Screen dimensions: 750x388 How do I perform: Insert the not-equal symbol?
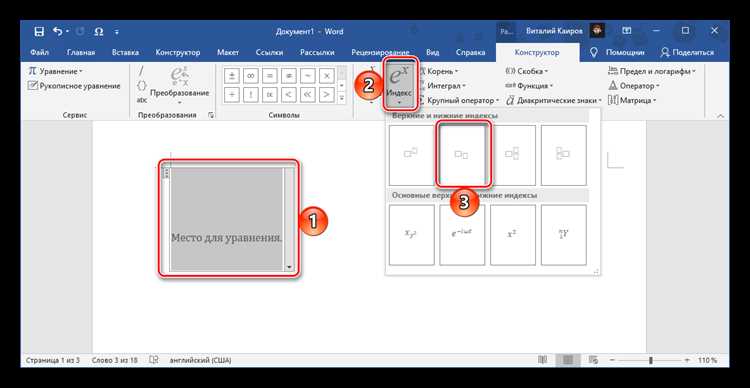[x=288, y=76]
